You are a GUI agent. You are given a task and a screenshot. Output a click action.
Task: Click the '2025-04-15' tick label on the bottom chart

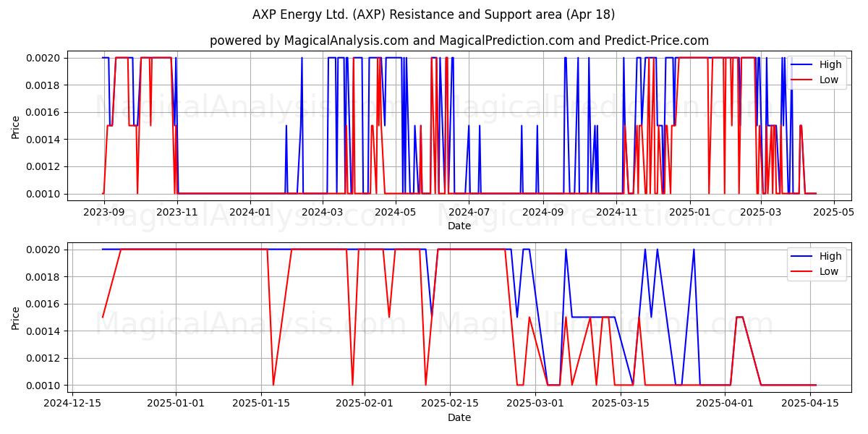pos(809,404)
